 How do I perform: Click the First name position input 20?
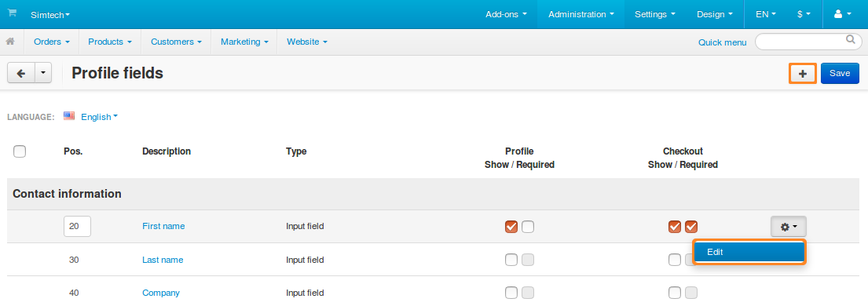pos(78,226)
